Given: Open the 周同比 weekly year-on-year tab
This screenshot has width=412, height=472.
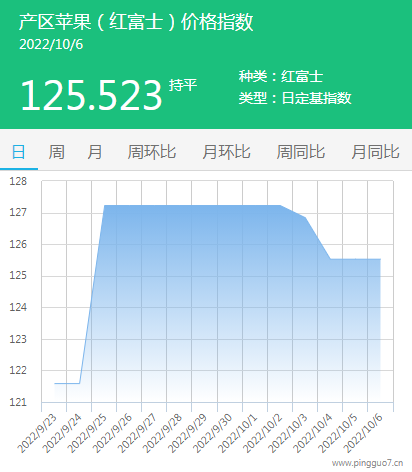Looking at the screenshot, I should [301, 152].
